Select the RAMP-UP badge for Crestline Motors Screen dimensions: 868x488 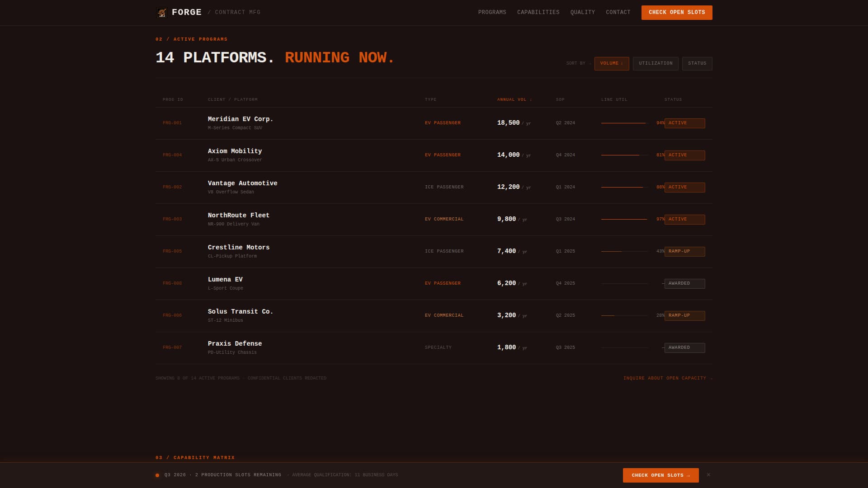[684, 251]
